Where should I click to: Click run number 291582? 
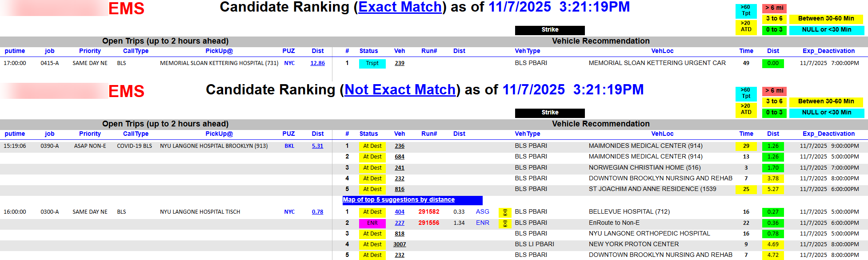click(429, 212)
